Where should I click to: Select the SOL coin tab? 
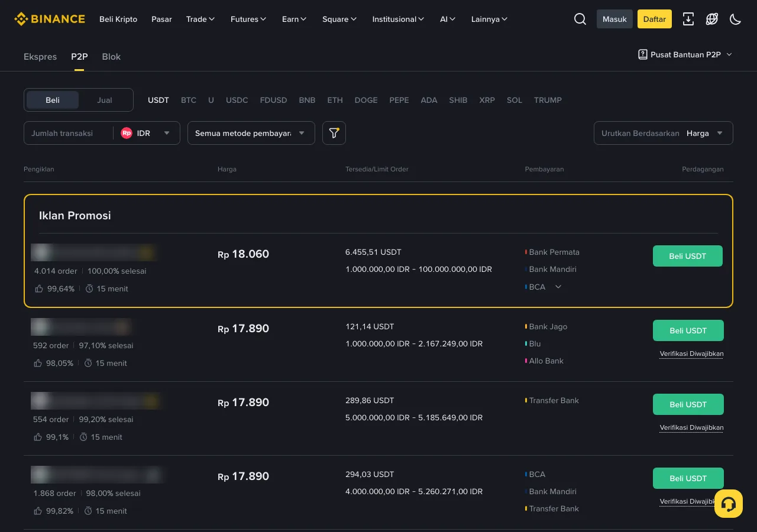(x=515, y=100)
